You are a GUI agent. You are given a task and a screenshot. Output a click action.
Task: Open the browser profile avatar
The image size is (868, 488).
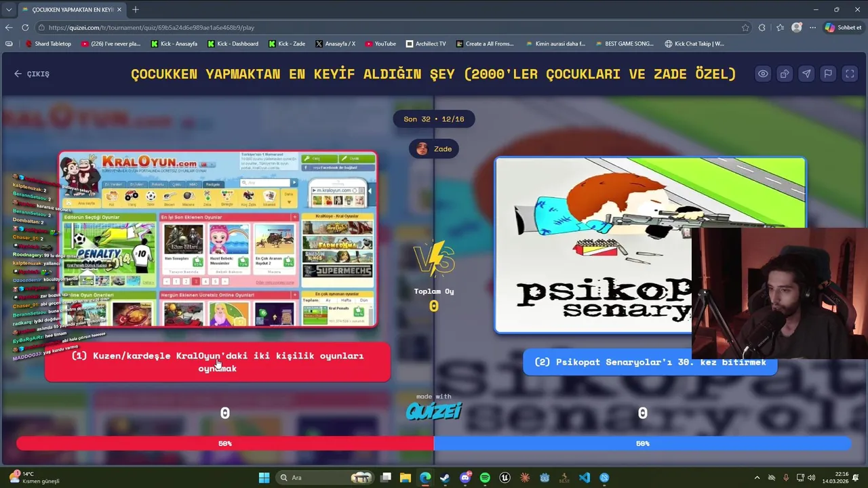[x=797, y=28]
